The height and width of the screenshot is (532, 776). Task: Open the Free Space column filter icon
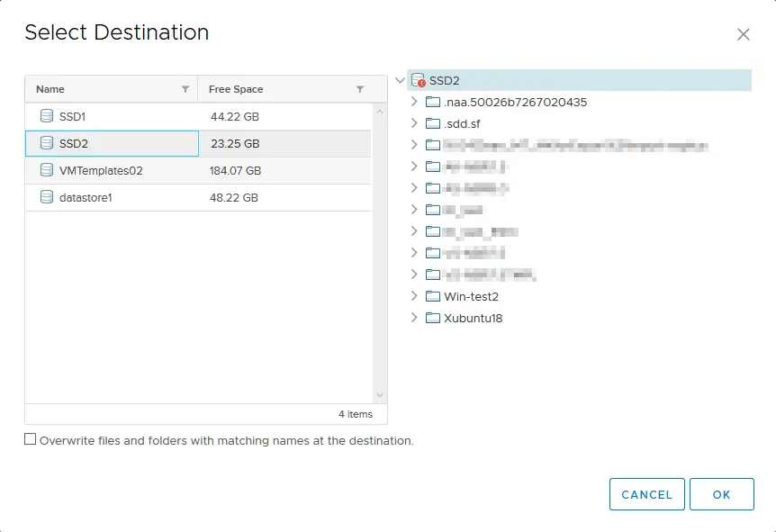click(360, 89)
